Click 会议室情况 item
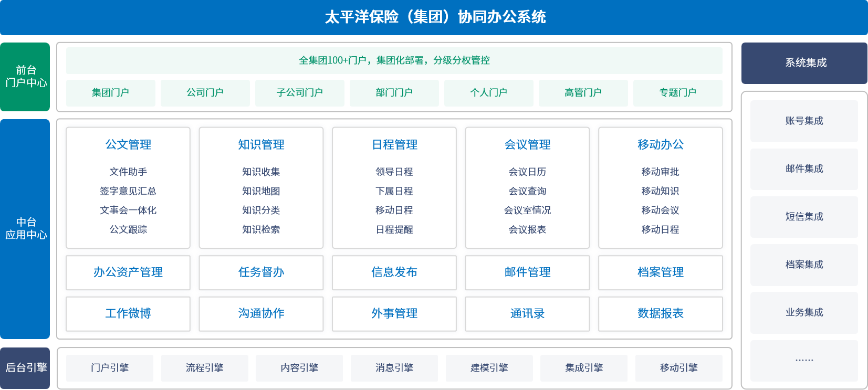Viewport: 868px width, 390px height. click(x=527, y=210)
